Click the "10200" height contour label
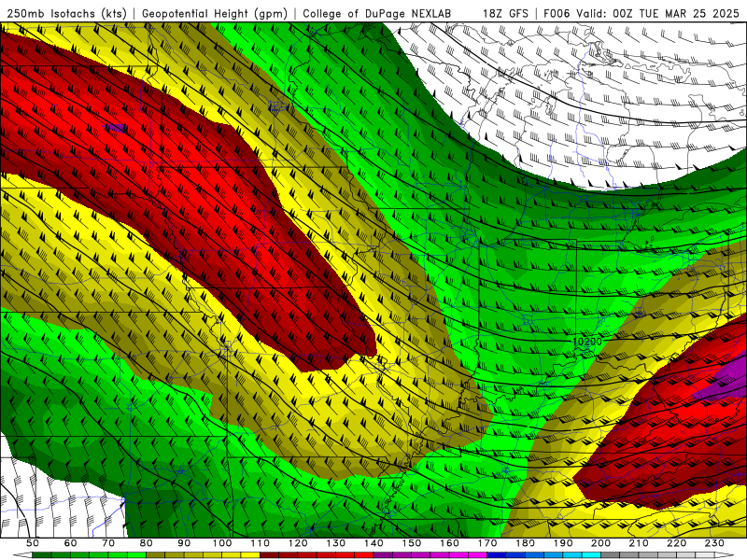747x560 pixels. point(587,342)
